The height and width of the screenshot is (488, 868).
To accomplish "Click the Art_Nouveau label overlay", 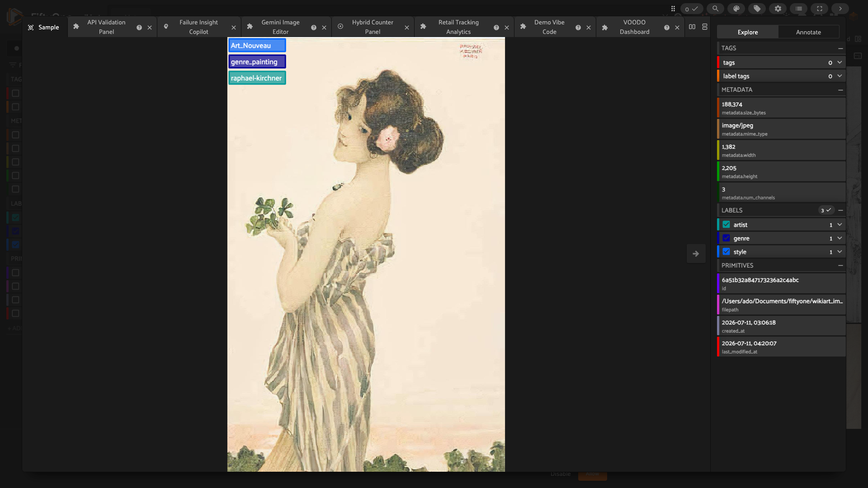I will coord(257,45).
